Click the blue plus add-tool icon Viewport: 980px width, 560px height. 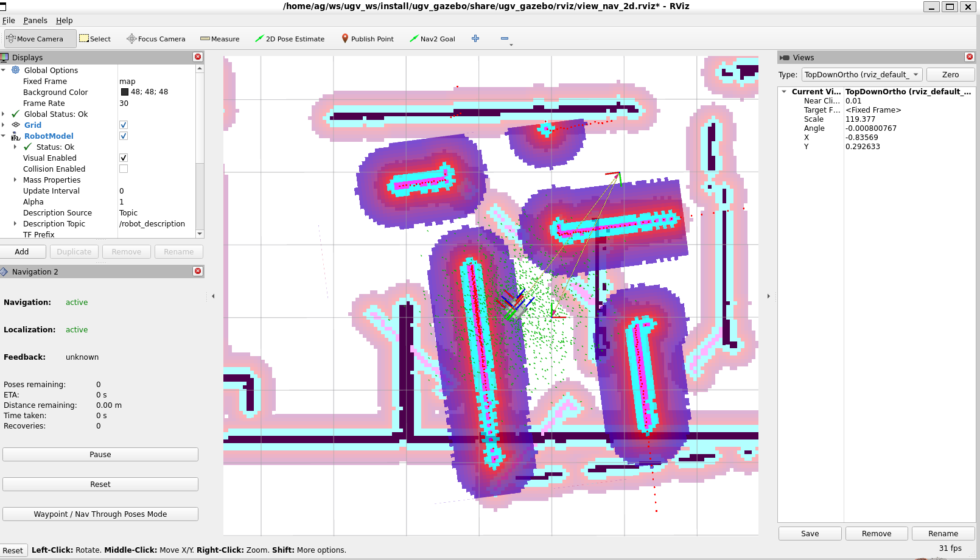tap(475, 38)
